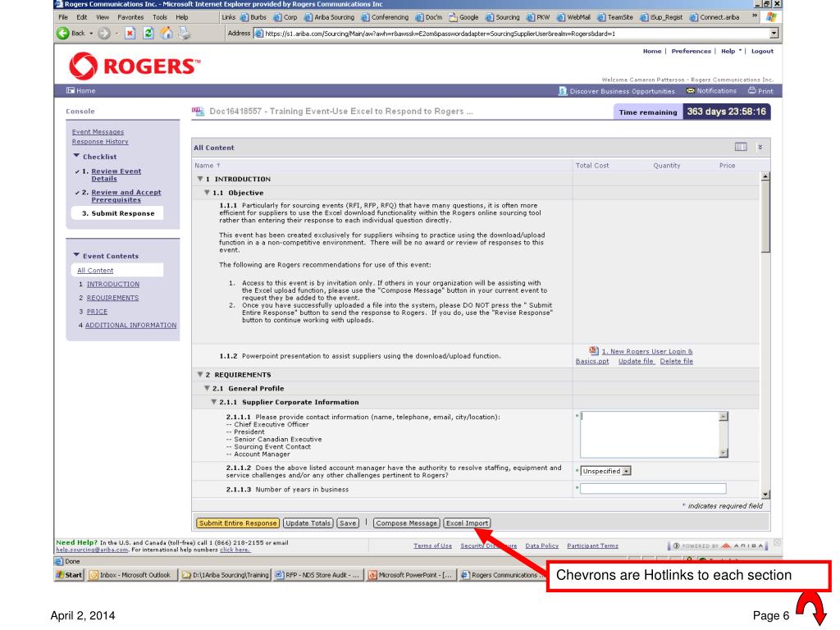Switch to RFP - NDS Store Audit taskbar item
The height and width of the screenshot is (630, 840).
pos(318,575)
